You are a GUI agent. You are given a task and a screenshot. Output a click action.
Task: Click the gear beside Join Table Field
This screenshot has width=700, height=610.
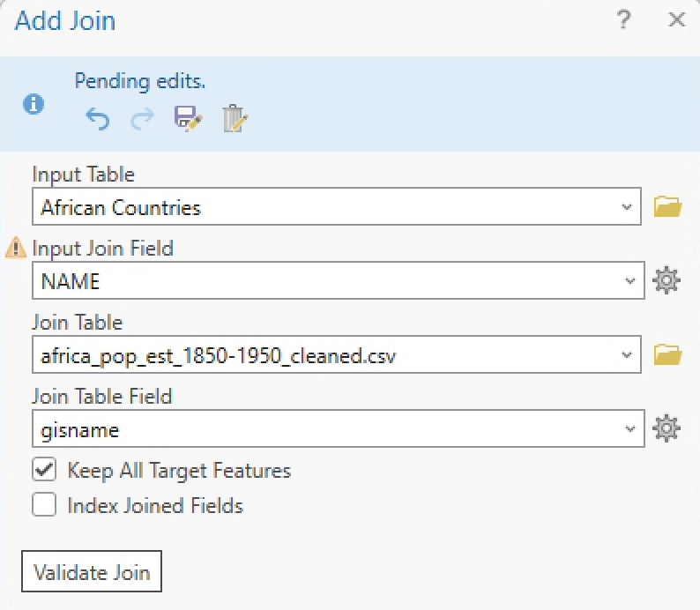point(667,429)
